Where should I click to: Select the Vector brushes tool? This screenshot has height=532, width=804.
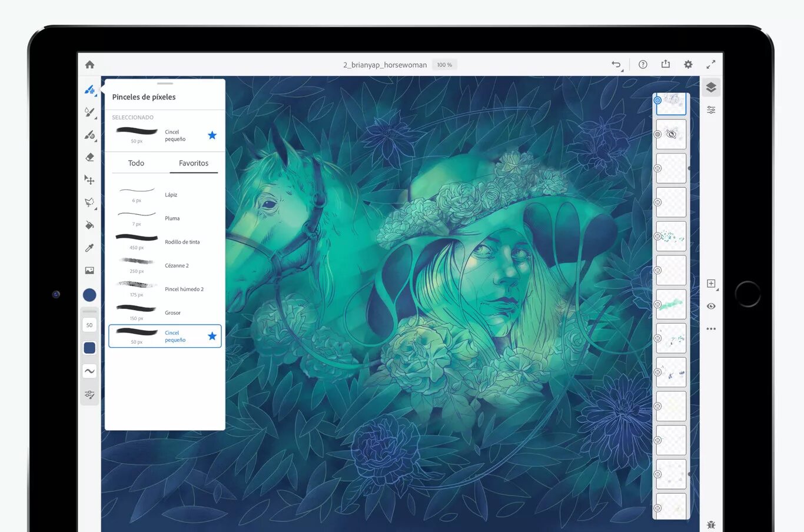tap(89, 135)
